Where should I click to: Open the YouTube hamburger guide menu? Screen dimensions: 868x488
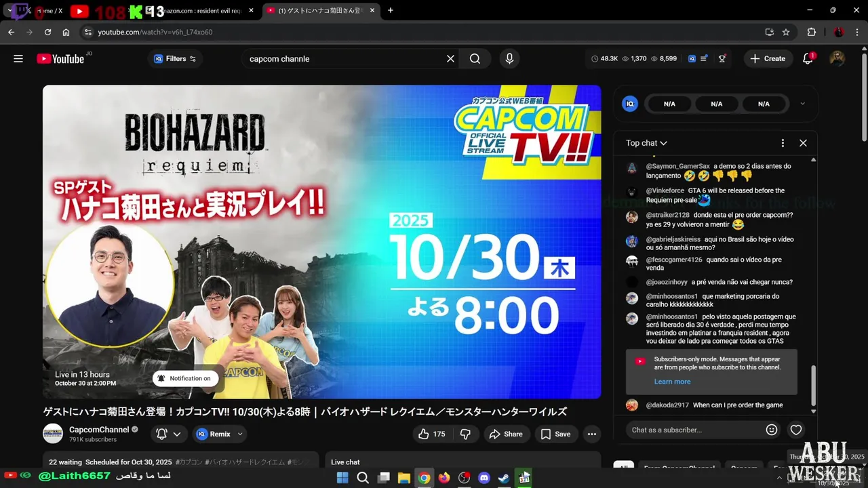(18, 59)
